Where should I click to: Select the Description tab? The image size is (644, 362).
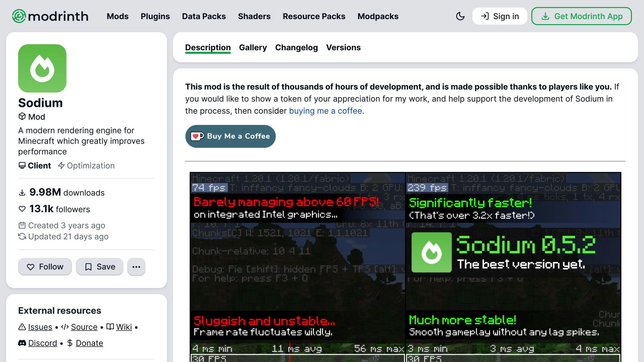208,47
